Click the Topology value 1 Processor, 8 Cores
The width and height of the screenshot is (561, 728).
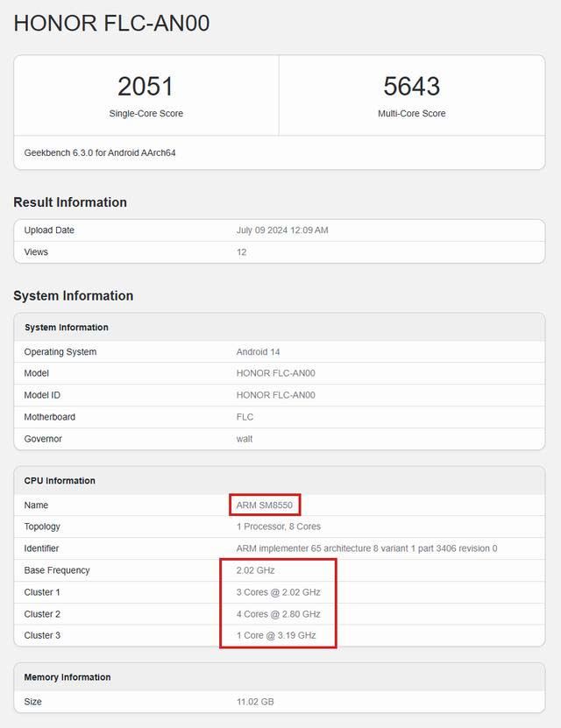pos(278,527)
